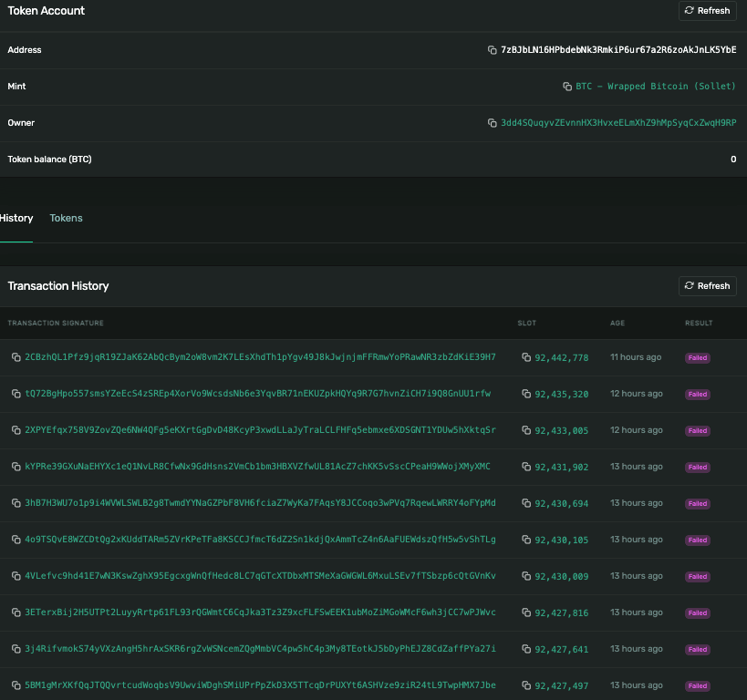Copy slot number 92,435,320
The height and width of the screenshot is (700, 747).
pyautogui.click(x=524, y=394)
